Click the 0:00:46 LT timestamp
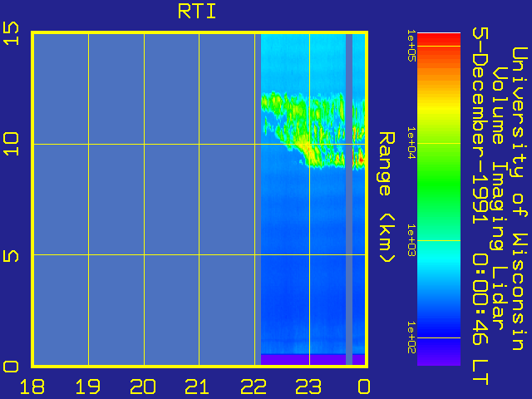Viewport: 532px width, 399px height. [480, 319]
